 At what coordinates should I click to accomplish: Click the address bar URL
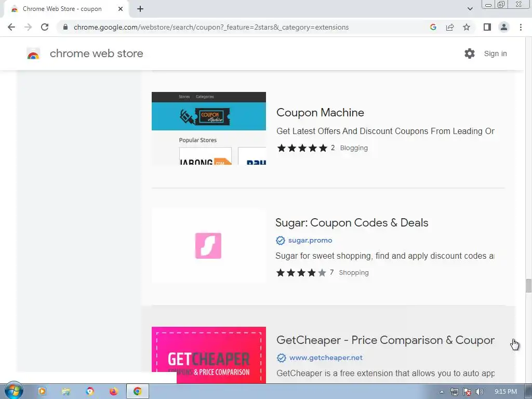211,27
